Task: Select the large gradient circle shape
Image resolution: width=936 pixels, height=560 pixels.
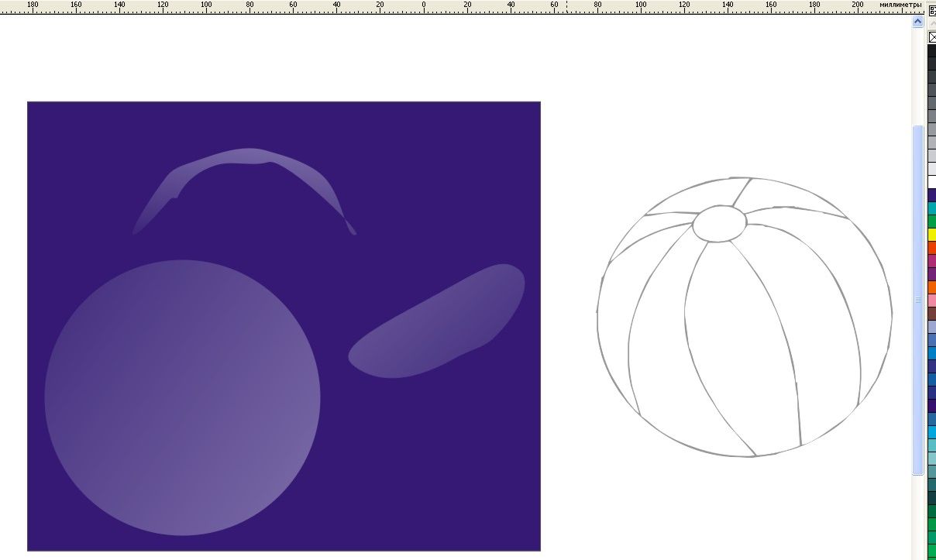Action: click(182, 397)
